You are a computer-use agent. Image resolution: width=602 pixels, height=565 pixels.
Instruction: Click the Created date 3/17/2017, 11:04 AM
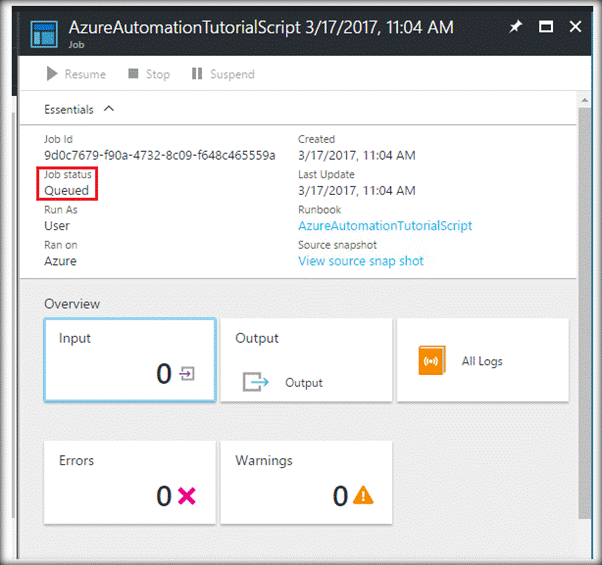(x=357, y=155)
